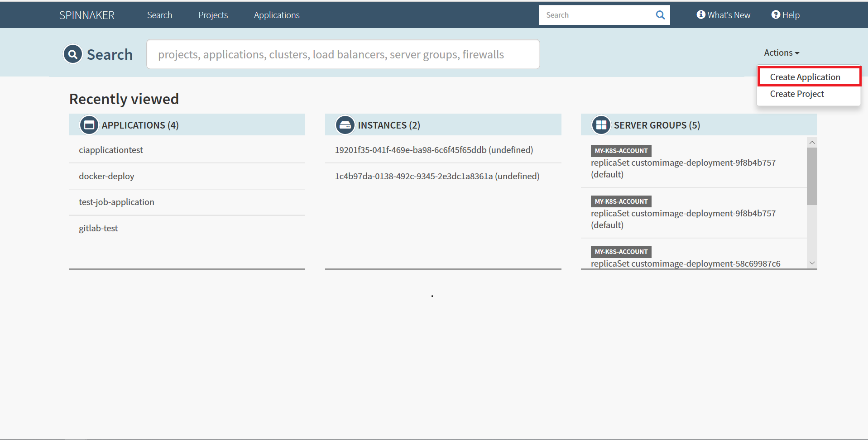
Task: Open the Search tab in the navbar
Action: (159, 15)
